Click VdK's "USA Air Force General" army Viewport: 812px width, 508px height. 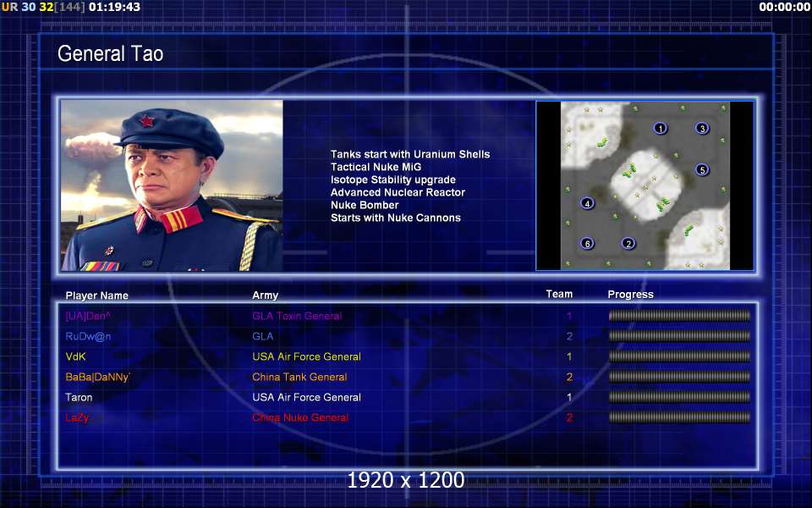tap(306, 356)
